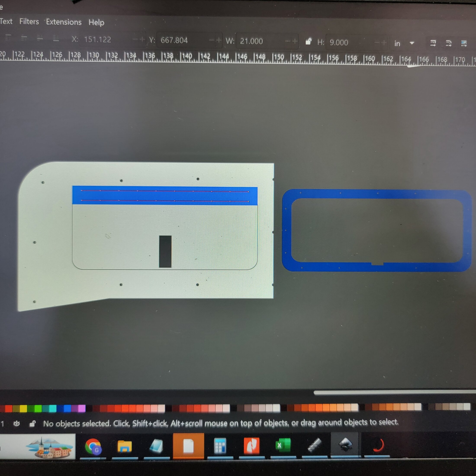Decrease the X value with minus stepper

[x=135, y=39]
